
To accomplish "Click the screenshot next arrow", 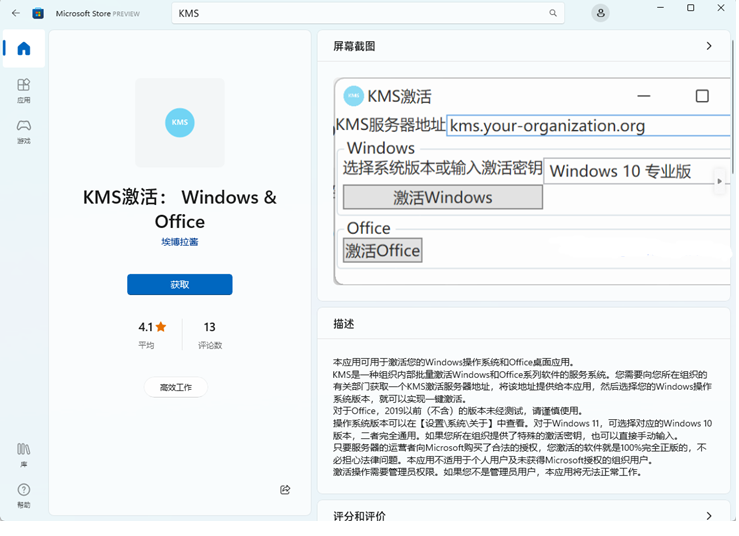I will pos(719,181).
